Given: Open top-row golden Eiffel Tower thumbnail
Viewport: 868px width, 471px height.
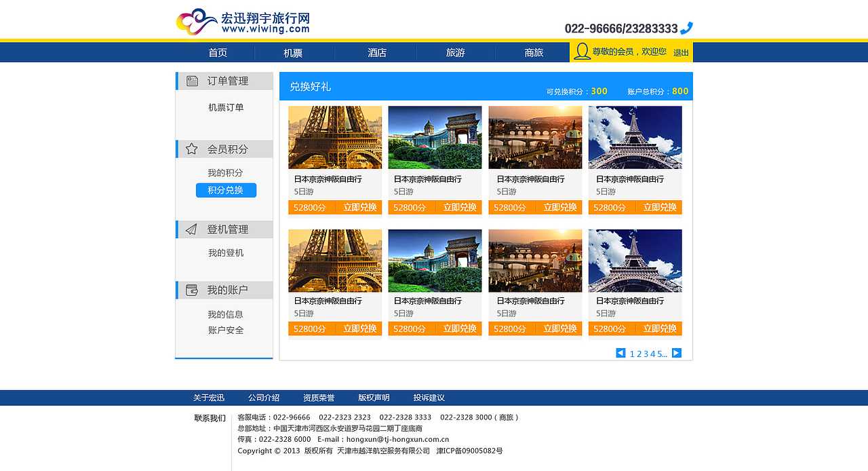Looking at the screenshot, I should pos(335,137).
